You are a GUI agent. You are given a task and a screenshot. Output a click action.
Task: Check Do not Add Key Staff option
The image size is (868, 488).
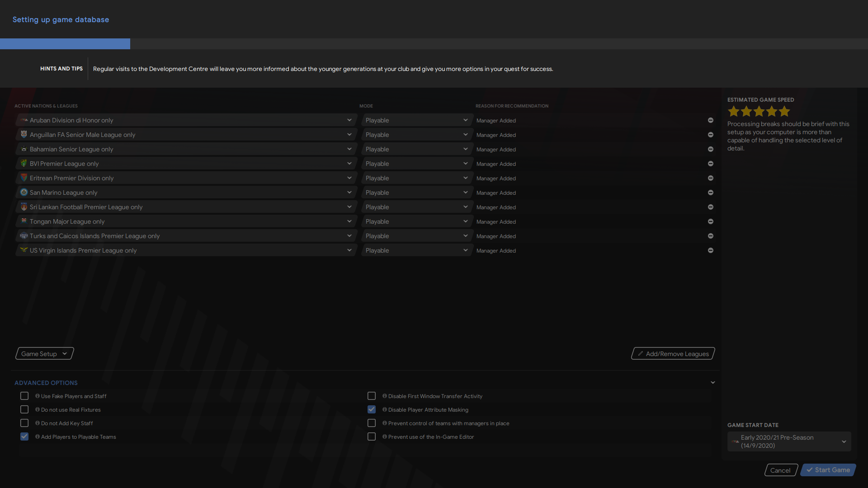24,423
